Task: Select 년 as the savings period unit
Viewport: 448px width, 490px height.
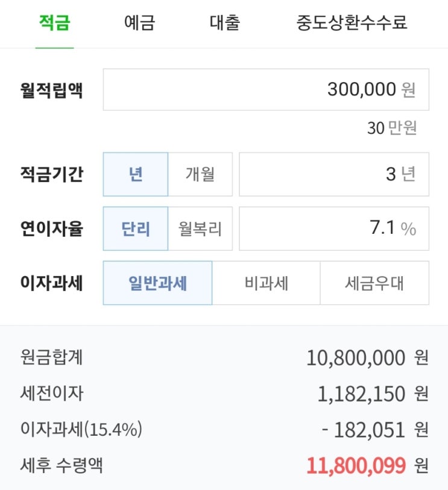Action: pos(136,174)
